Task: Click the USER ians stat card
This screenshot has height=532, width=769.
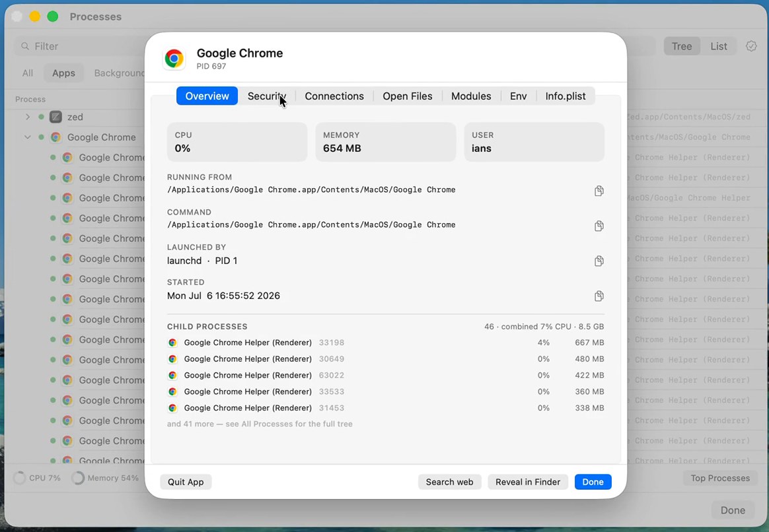Action: coord(534,142)
